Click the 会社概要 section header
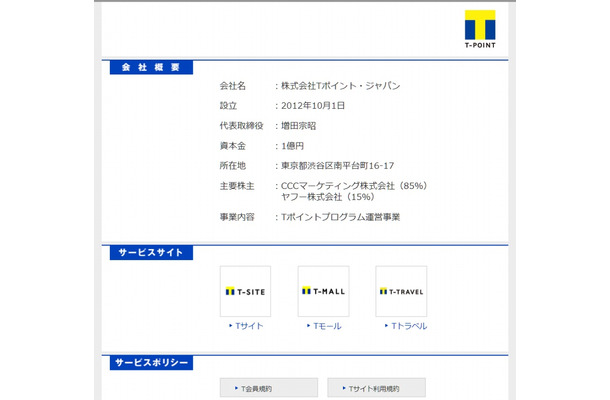610x400 pixels. [151, 67]
